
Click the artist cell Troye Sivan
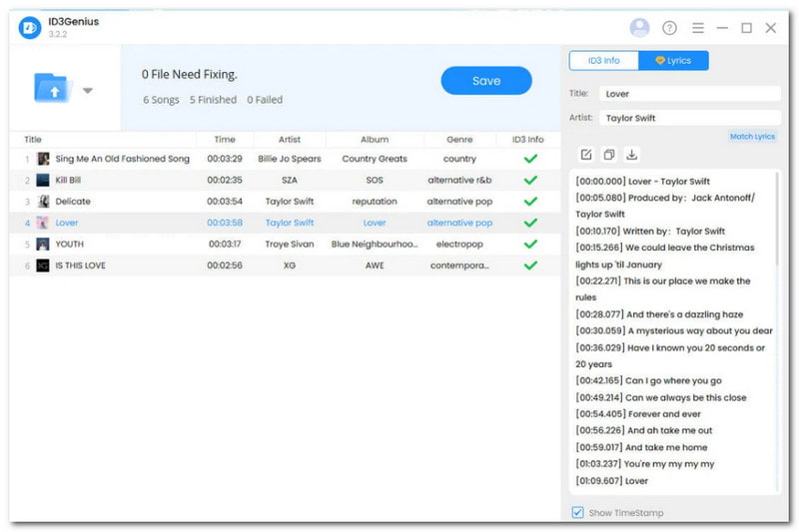290,244
